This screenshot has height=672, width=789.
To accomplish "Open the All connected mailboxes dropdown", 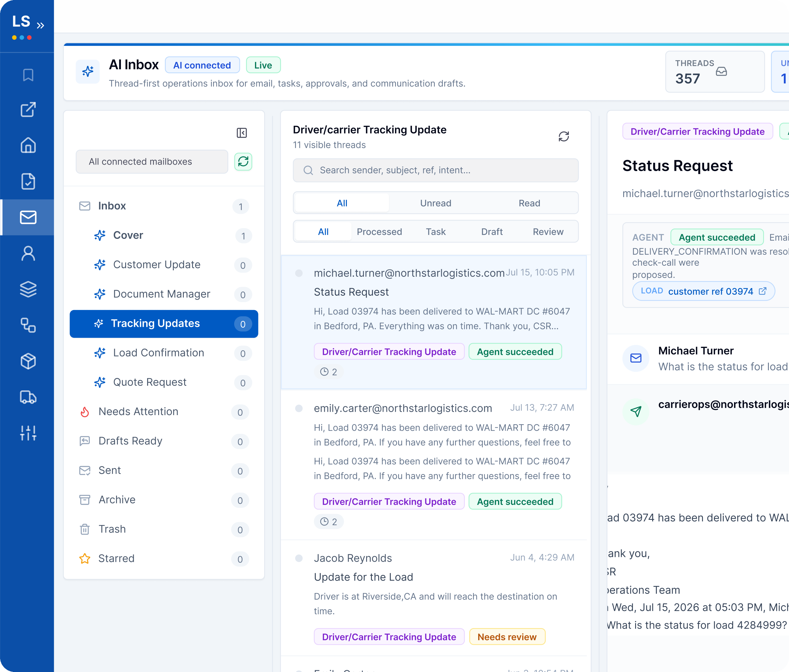I will (x=152, y=162).
